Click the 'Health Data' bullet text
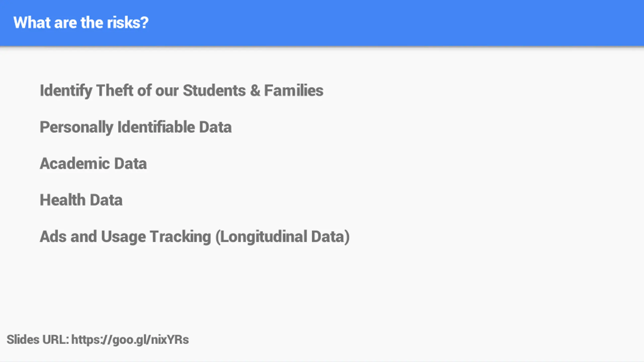 tap(81, 200)
